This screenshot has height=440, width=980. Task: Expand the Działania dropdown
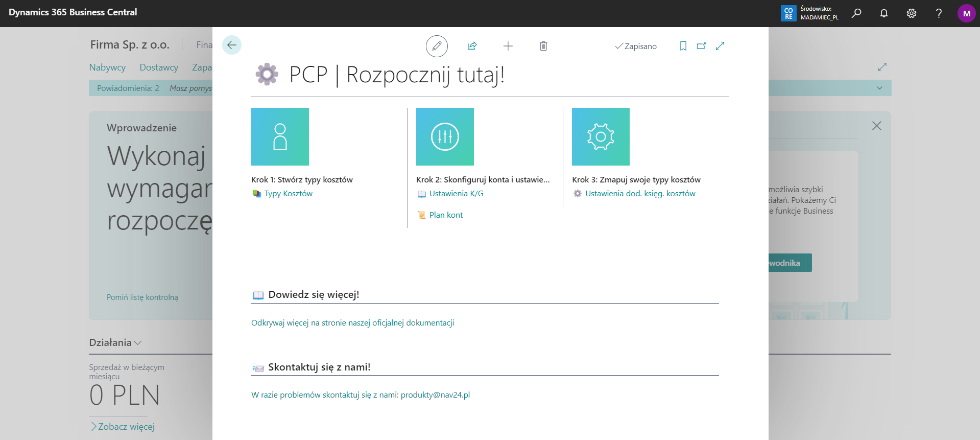click(115, 343)
